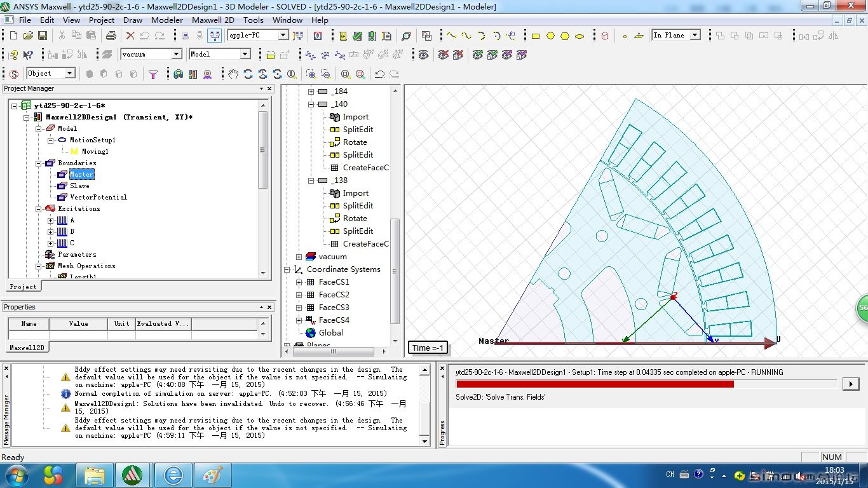Viewport: 868px width, 488px height.
Task: Click the Paint taskbar icon
Action: [x=213, y=475]
